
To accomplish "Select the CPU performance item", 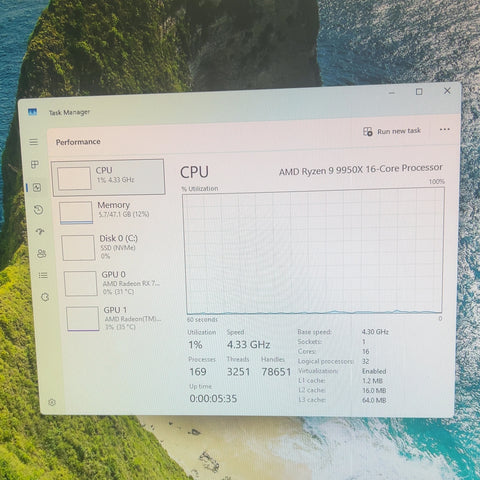I will [x=108, y=177].
